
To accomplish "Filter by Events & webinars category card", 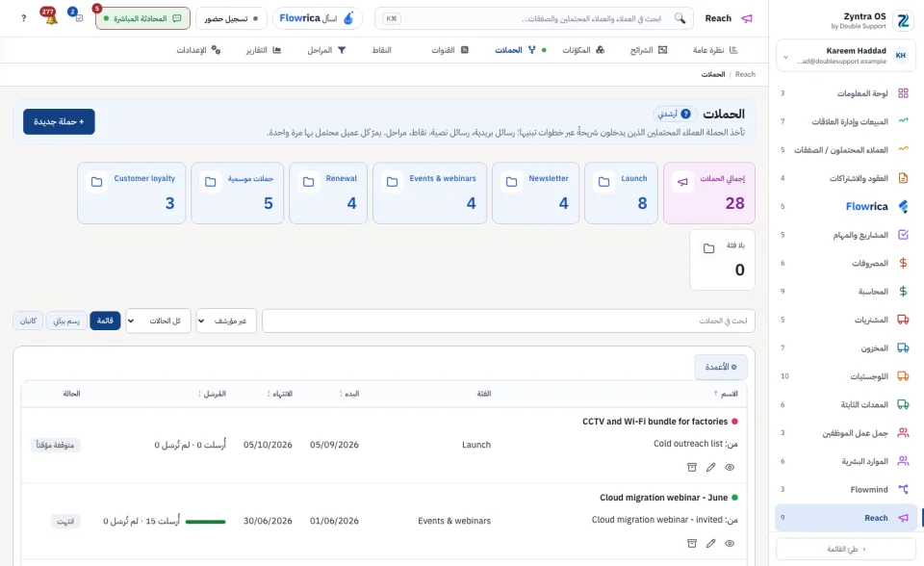I will click(429, 193).
